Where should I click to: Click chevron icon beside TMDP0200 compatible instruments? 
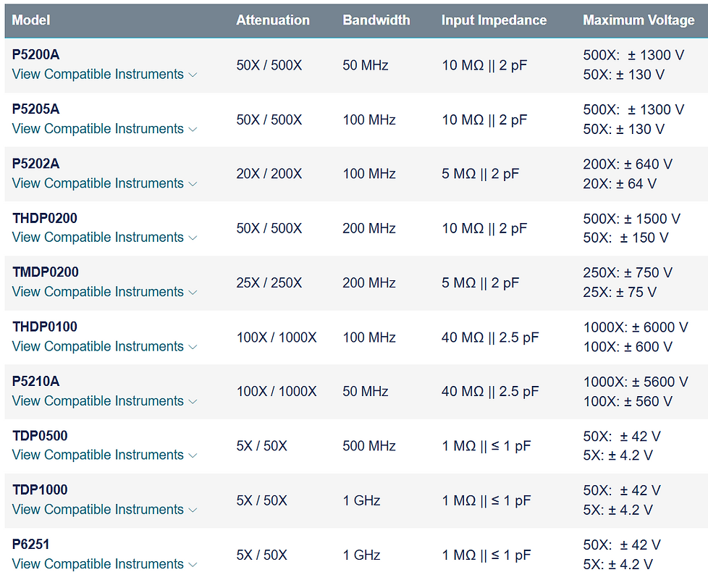pos(193,293)
